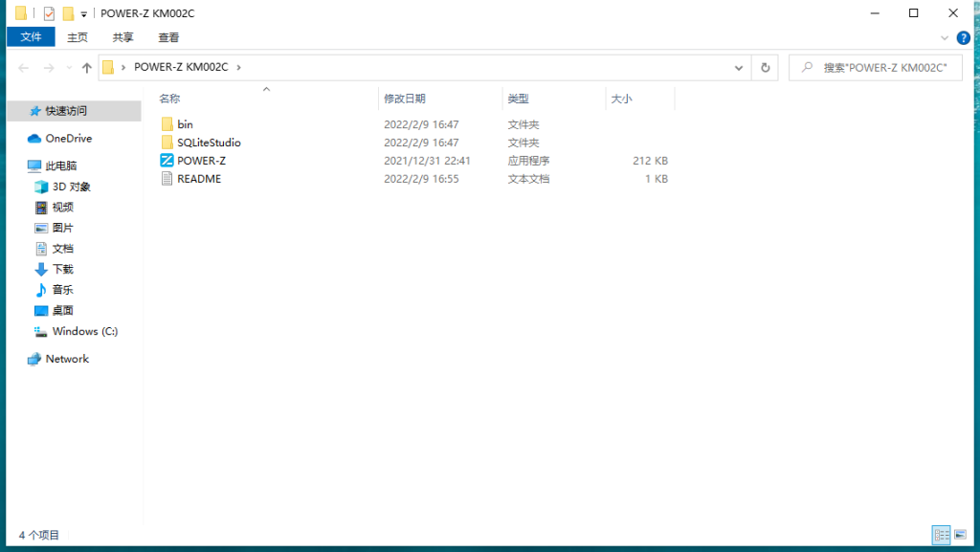
Task: Switch to the 主页 ribbon tab
Action: point(78,37)
